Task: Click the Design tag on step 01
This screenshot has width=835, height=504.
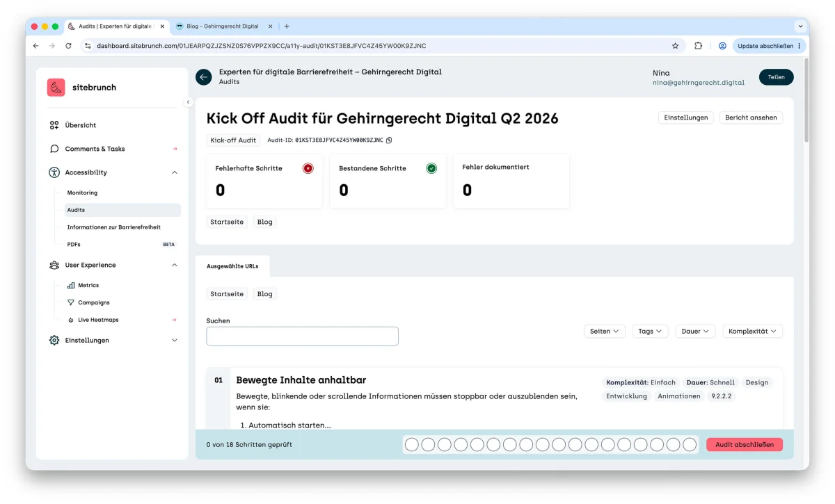Action: tap(757, 382)
